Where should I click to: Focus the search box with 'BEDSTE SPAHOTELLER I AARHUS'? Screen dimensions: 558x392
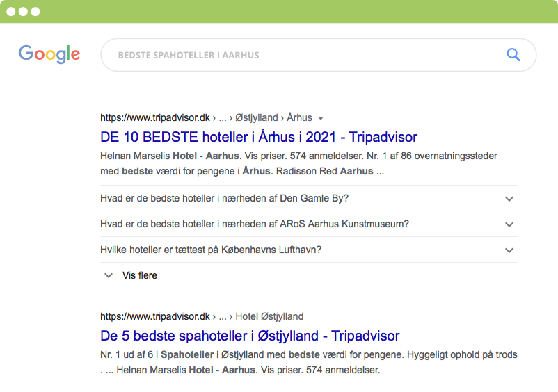click(x=319, y=55)
